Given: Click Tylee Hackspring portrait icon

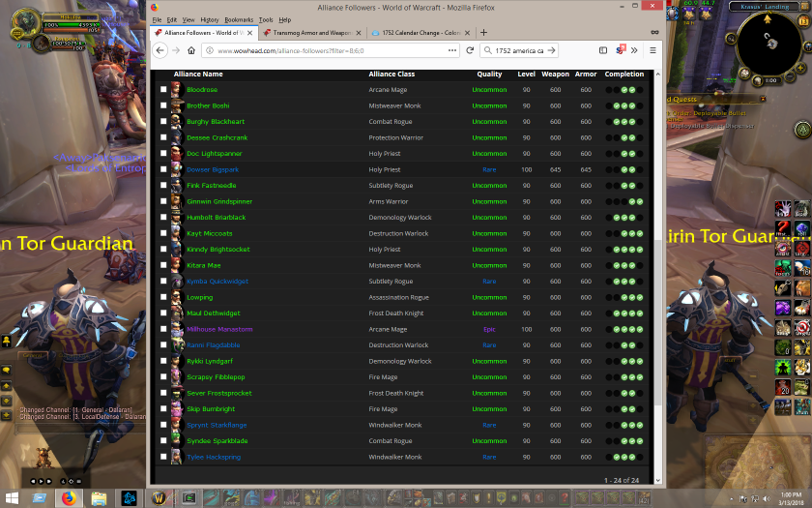Looking at the screenshot, I should pos(177,457).
